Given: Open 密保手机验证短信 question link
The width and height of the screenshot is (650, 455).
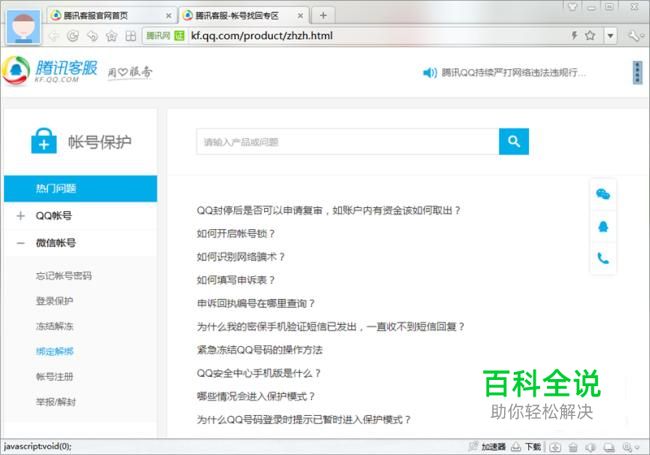Looking at the screenshot, I should (x=331, y=327).
